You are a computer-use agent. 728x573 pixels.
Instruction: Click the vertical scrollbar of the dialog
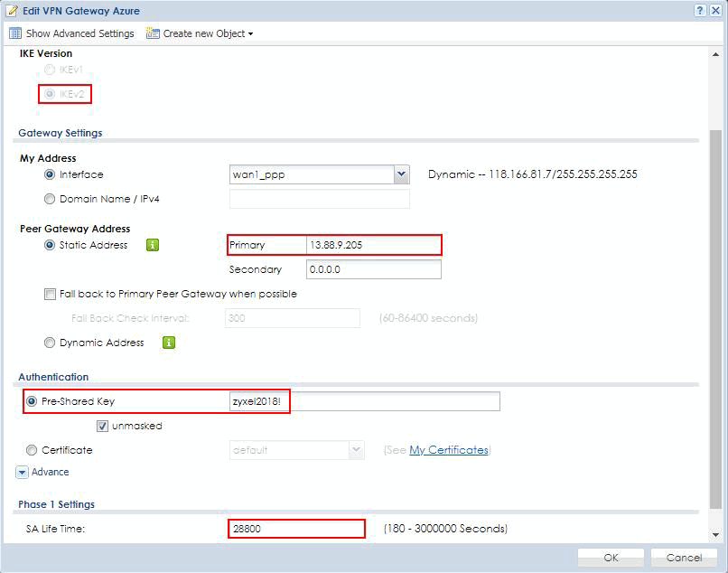[715, 316]
